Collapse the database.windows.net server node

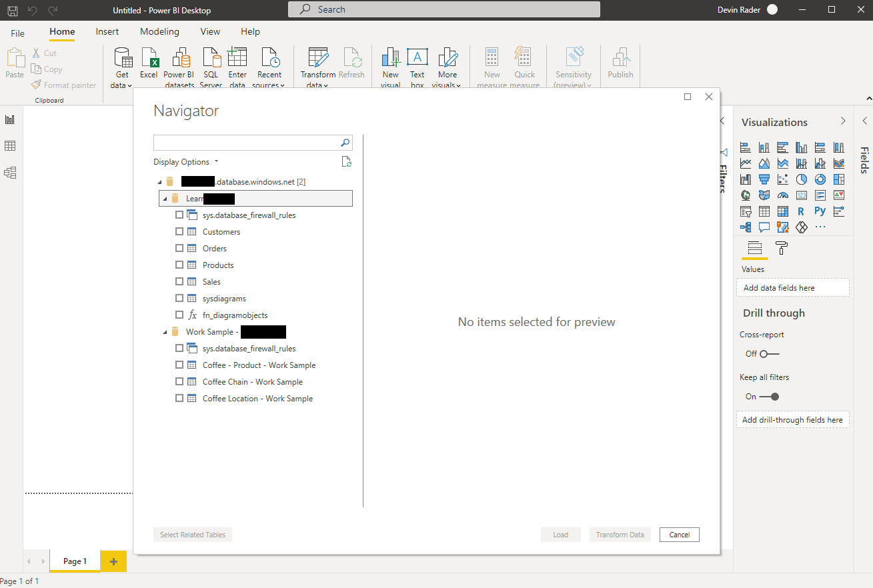[159, 182]
